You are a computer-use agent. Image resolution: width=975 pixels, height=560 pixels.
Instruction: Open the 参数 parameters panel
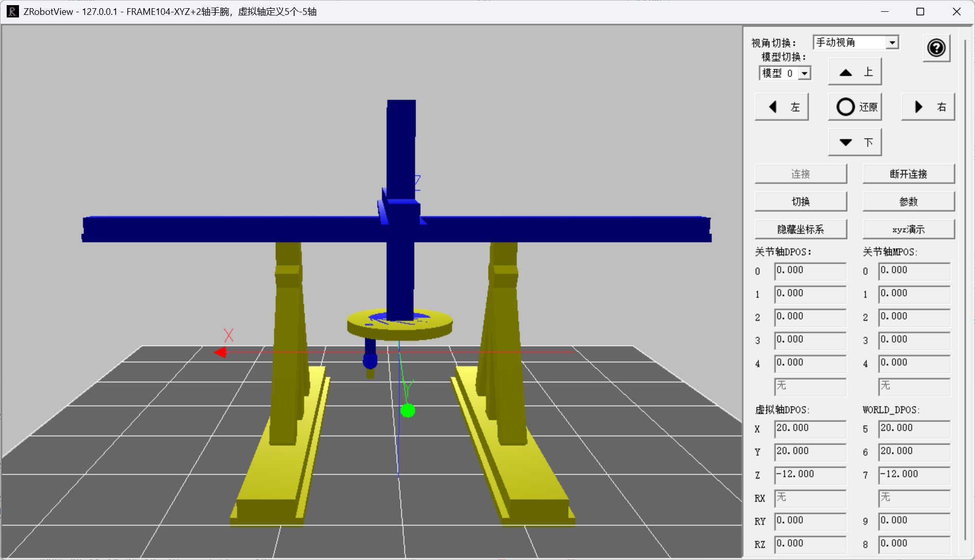coord(908,201)
